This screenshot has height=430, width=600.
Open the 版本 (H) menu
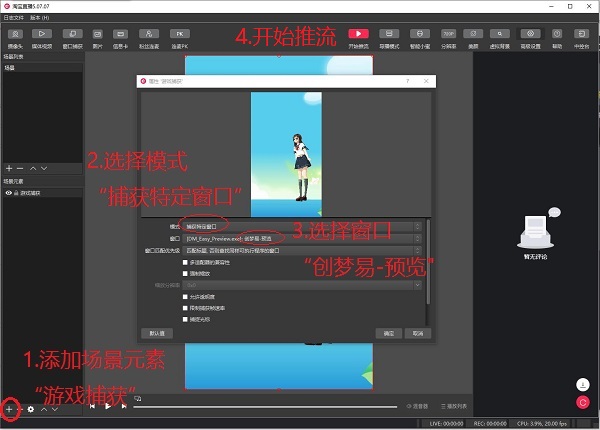click(x=41, y=18)
